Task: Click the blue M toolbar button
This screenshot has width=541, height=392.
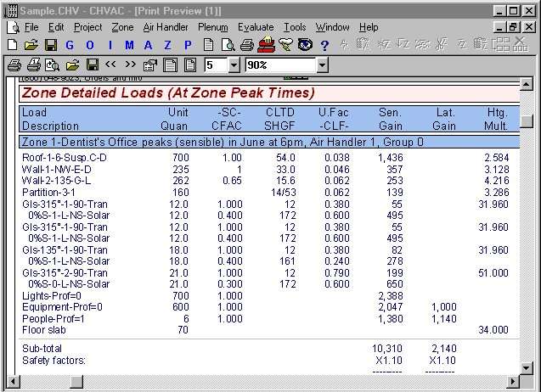Action: pyautogui.click(x=129, y=45)
